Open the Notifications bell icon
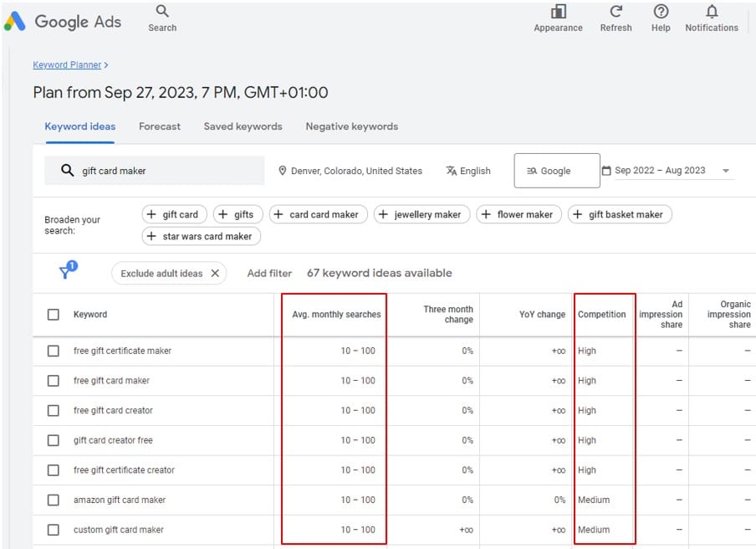 712,11
